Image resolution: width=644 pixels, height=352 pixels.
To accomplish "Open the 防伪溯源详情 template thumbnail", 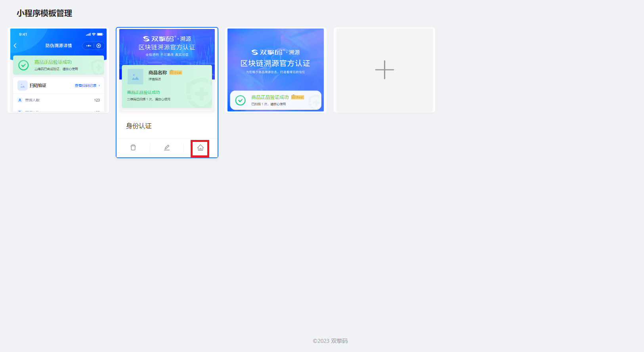I will coord(58,70).
